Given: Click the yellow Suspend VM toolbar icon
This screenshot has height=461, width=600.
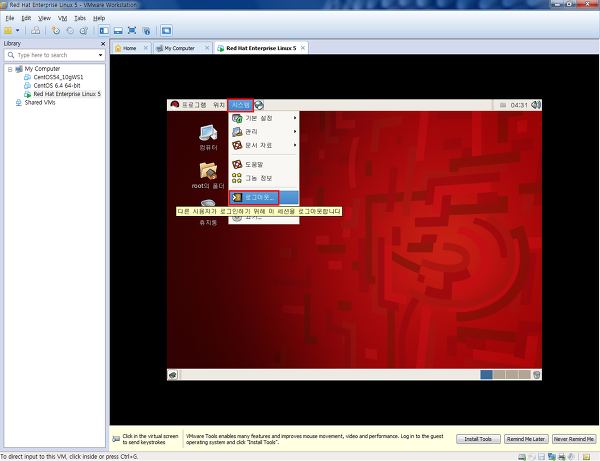Looking at the screenshot, I should click(8, 31).
